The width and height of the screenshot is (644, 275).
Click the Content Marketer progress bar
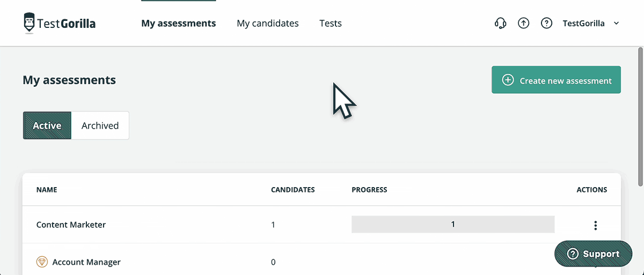(453, 224)
